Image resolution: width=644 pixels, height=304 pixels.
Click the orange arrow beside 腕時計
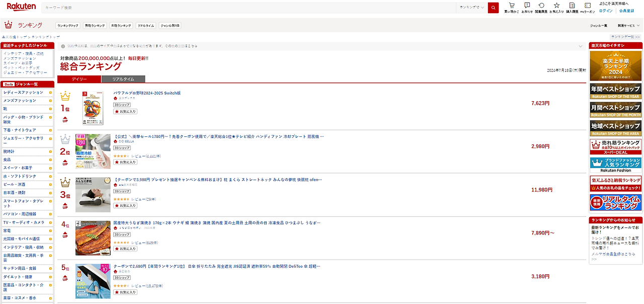50,151
